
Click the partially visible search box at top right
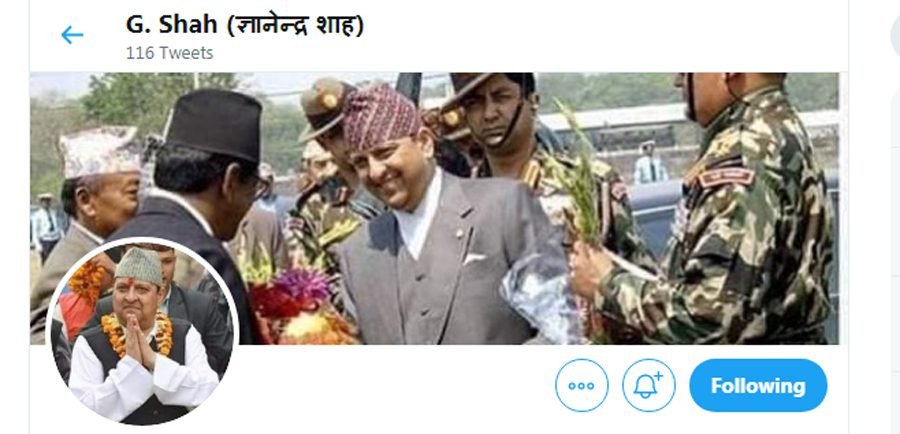click(895, 36)
